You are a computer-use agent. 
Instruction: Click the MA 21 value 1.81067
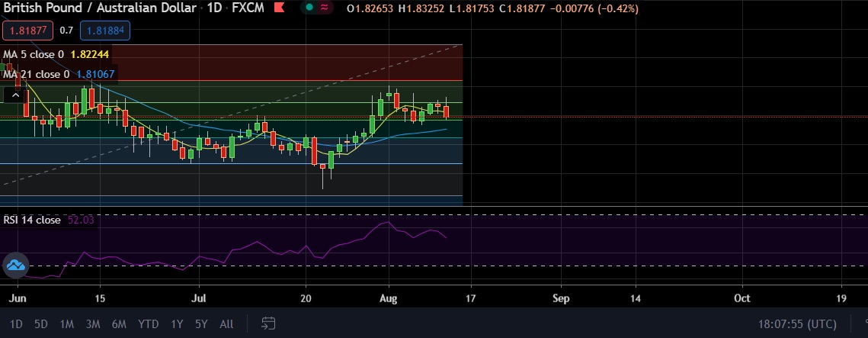pyautogui.click(x=96, y=74)
